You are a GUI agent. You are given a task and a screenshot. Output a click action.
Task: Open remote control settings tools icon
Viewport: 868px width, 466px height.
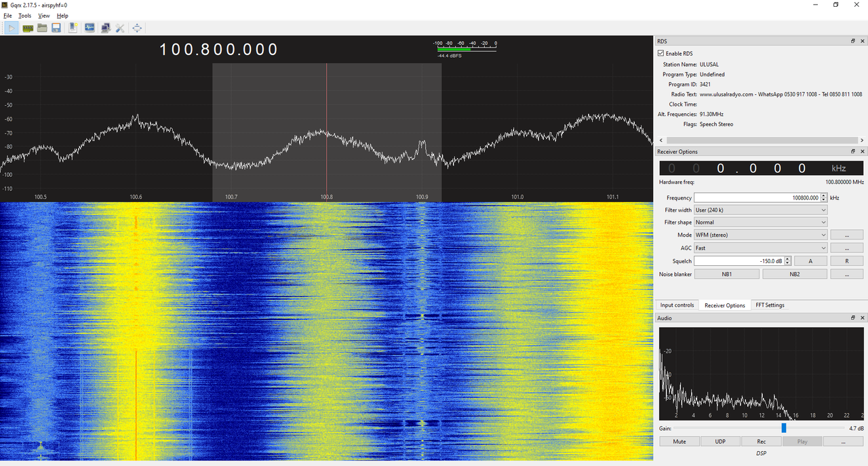pos(120,28)
